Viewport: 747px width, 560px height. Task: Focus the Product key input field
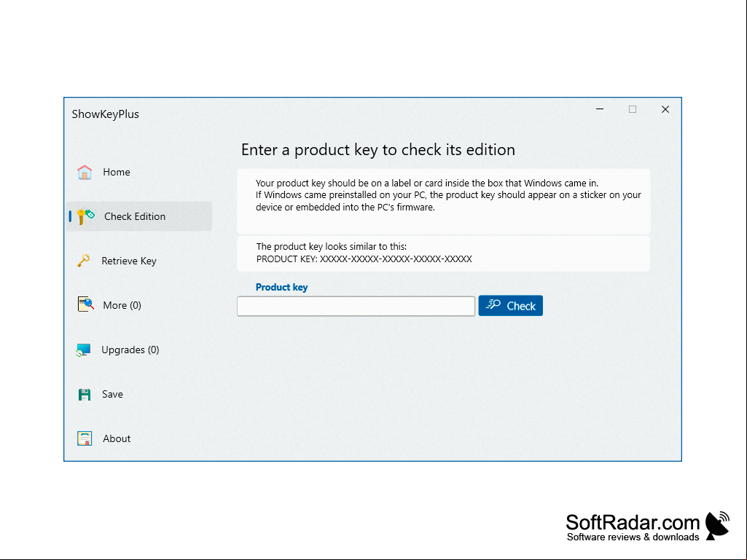coord(356,306)
